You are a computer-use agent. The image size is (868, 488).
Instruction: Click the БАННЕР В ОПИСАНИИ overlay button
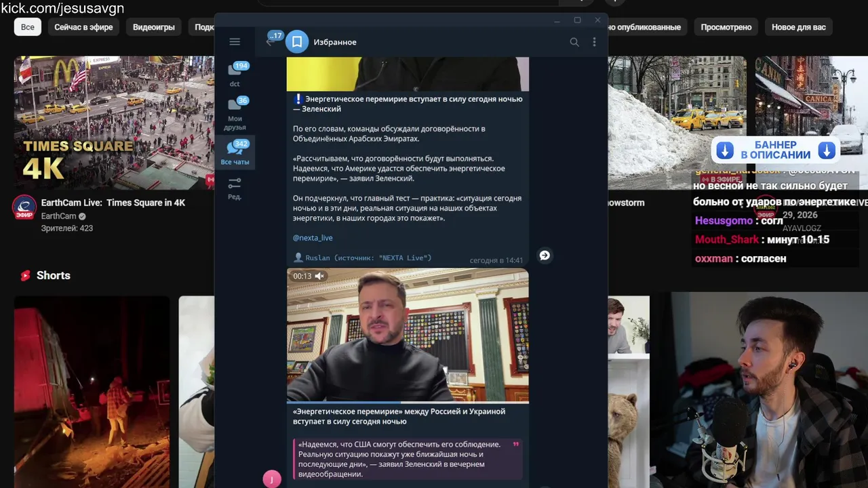click(776, 150)
